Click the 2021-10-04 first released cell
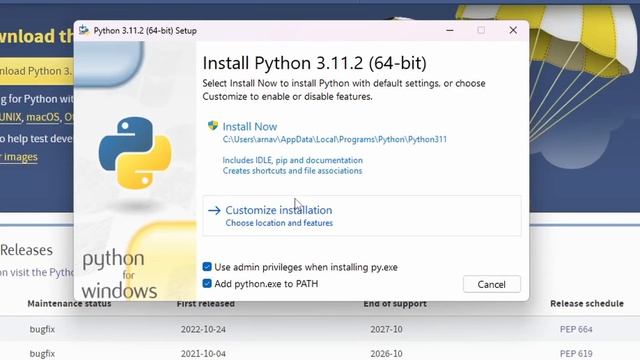 click(203, 353)
